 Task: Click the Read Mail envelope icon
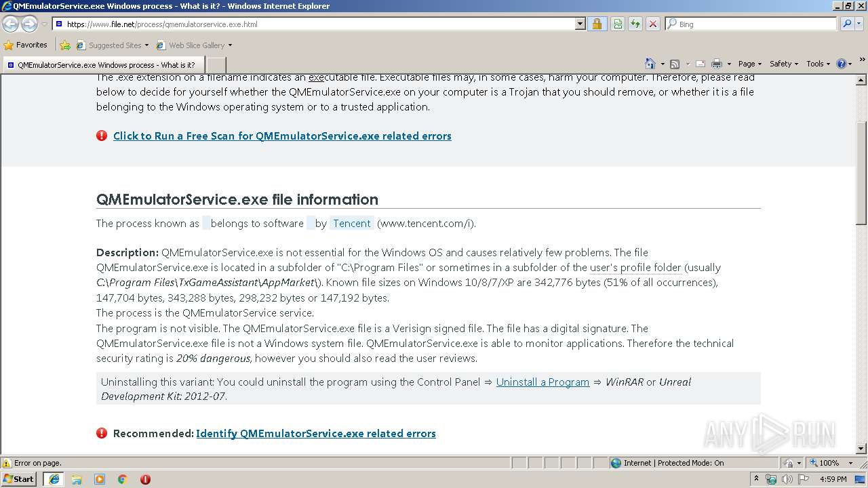pos(700,64)
